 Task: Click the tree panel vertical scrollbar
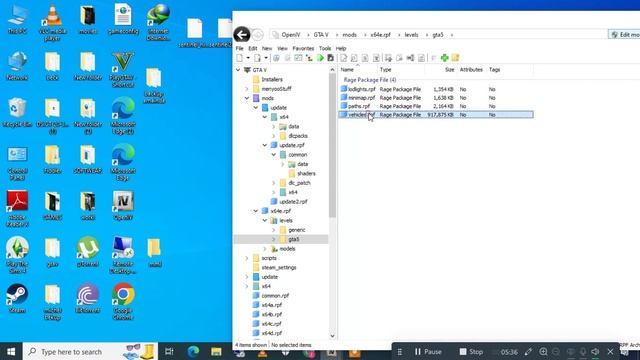coord(332,147)
